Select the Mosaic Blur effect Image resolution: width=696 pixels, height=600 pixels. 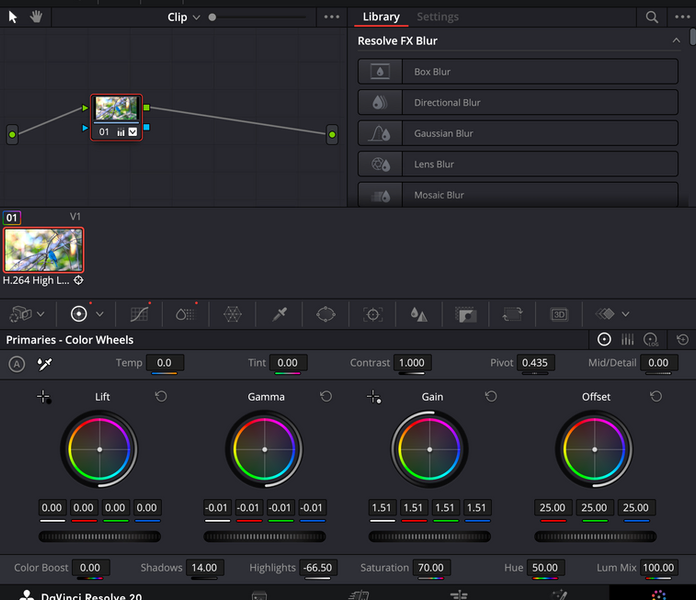click(x=518, y=195)
